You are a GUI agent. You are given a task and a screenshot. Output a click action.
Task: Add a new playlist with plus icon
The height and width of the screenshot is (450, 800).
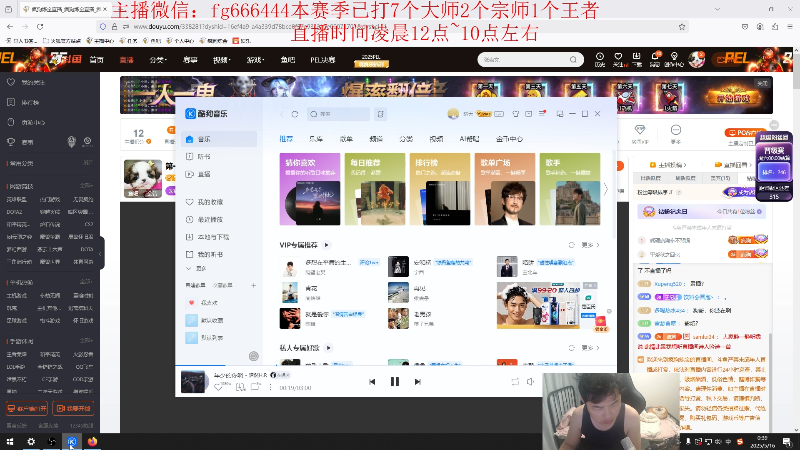coord(254,285)
